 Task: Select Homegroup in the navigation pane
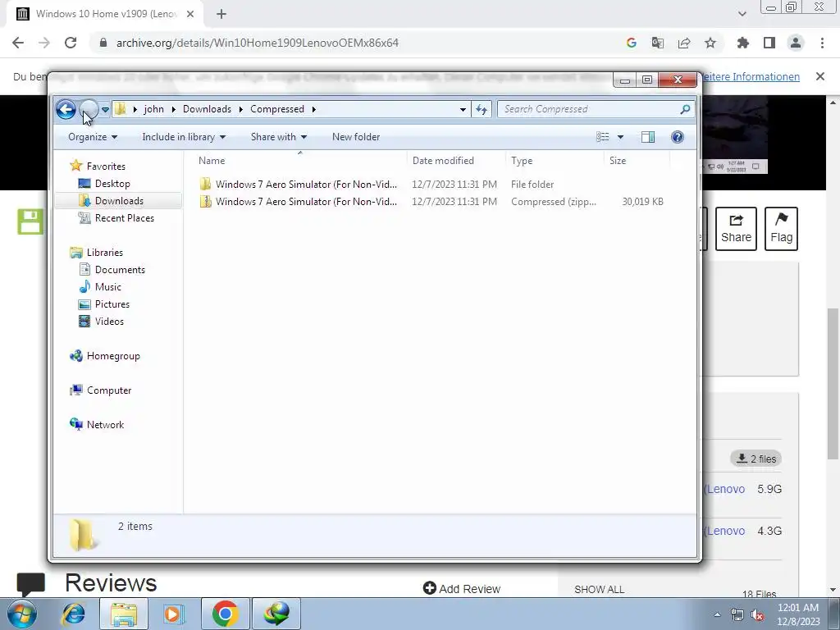pyautogui.click(x=113, y=356)
